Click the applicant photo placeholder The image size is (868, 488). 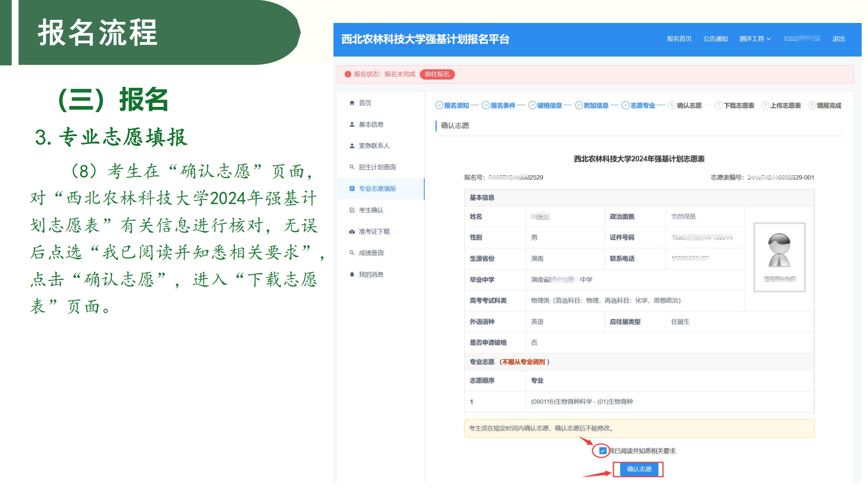pyautogui.click(x=779, y=257)
